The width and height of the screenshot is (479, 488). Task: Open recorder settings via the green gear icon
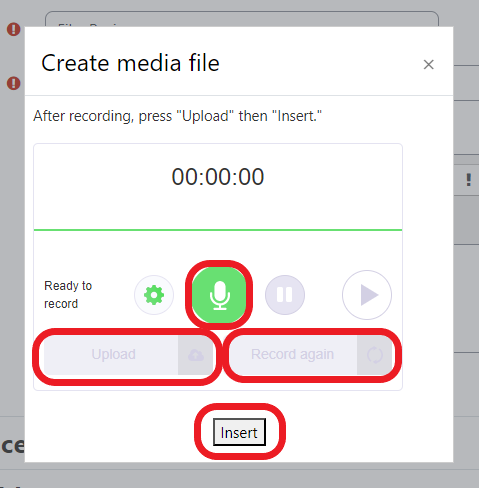point(154,295)
